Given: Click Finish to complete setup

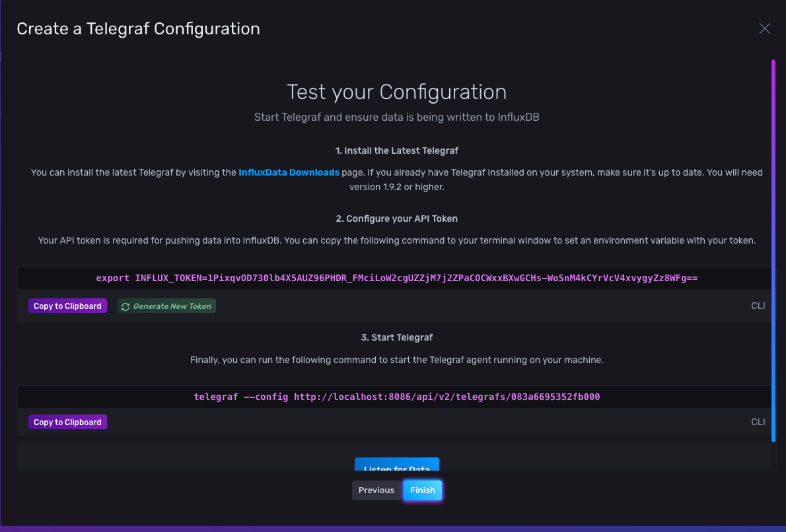Looking at the screenshot, I should coord(423,490).
